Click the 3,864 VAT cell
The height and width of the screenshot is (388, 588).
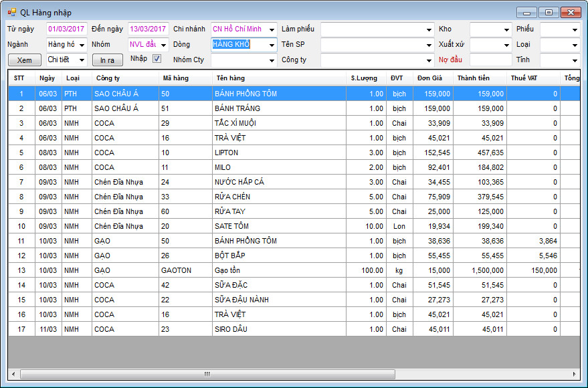pos(533,241)
